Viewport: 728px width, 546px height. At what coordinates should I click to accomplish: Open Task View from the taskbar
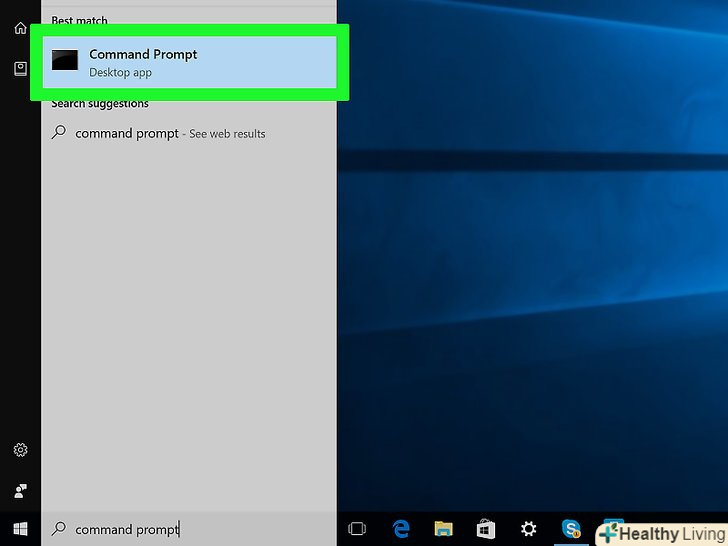point(357,529)
